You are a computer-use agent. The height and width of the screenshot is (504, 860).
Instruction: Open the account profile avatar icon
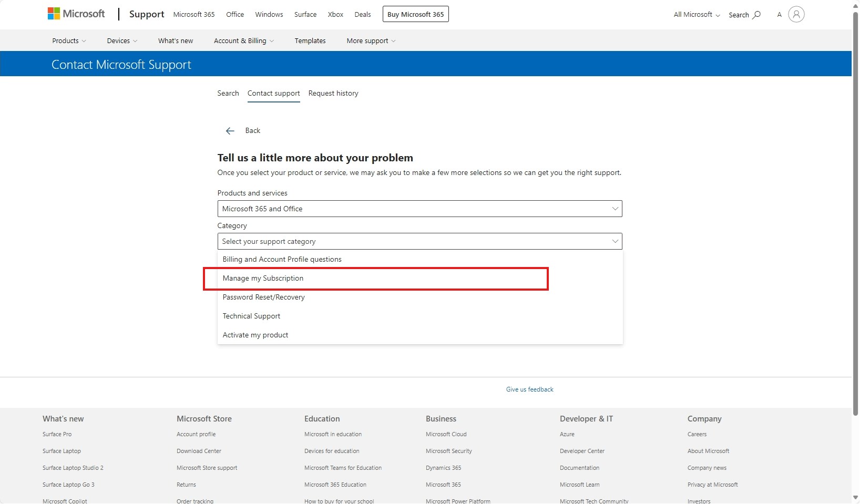[x=796, y=14]
